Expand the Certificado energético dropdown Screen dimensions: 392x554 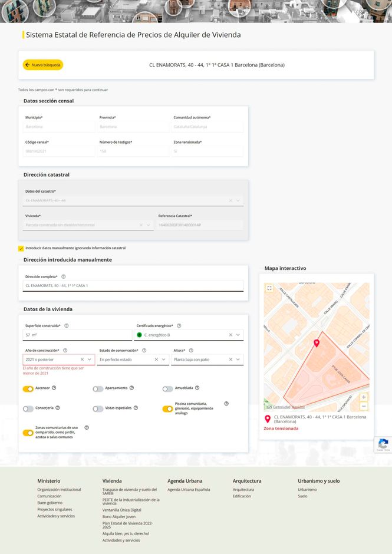click(x=238, y=335)
